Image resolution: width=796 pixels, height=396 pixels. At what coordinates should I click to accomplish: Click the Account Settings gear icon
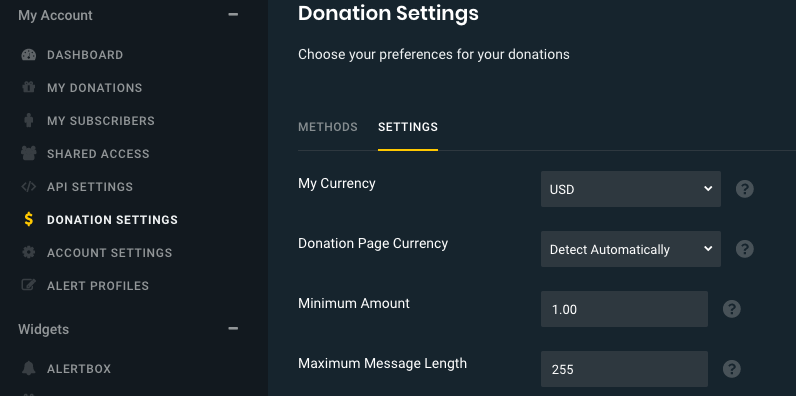28,252
